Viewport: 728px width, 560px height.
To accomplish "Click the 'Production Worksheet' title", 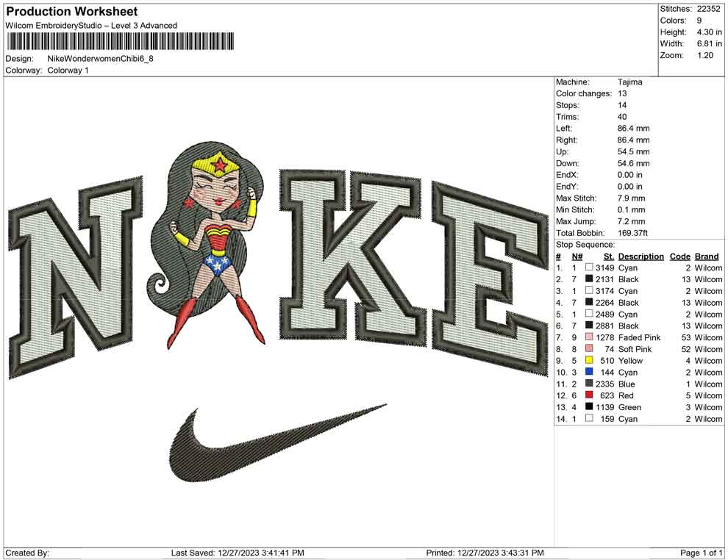I will (x=72, y=12).
